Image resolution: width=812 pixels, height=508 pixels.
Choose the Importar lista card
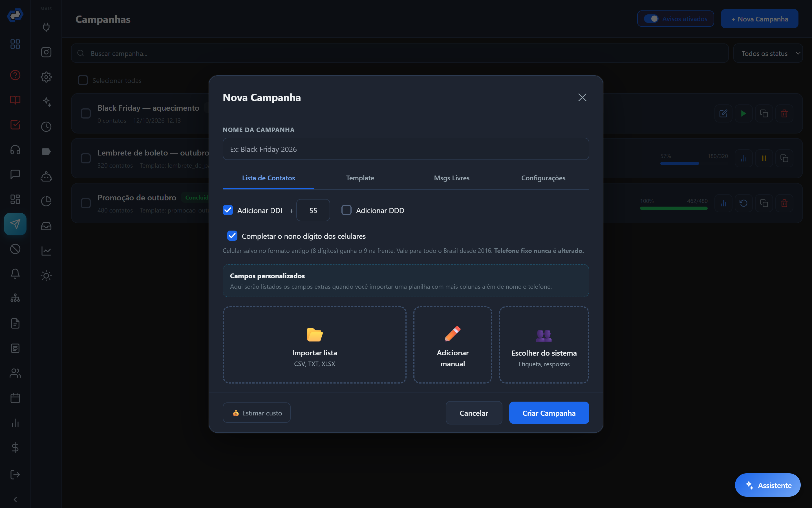coord(314,345)
